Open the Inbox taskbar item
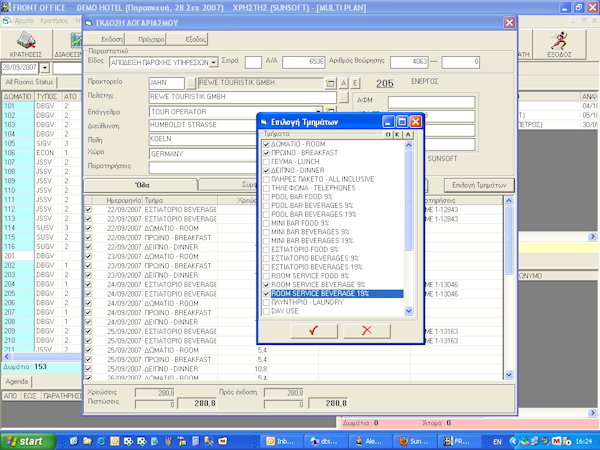This screenshot has width=600, height=450. click(x=281, y=441)
